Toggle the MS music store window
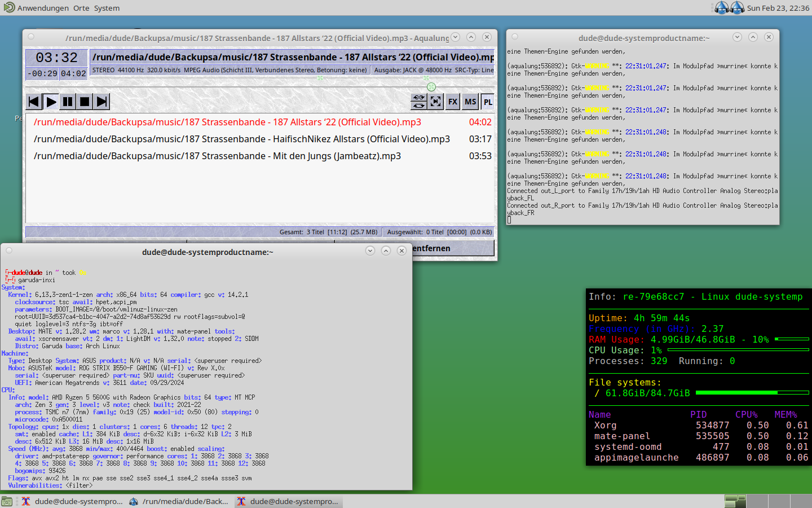 (470, 102)
